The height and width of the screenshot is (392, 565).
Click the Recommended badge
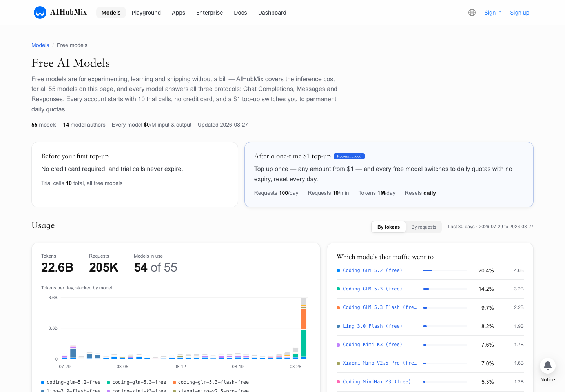(x=349, y=156)
